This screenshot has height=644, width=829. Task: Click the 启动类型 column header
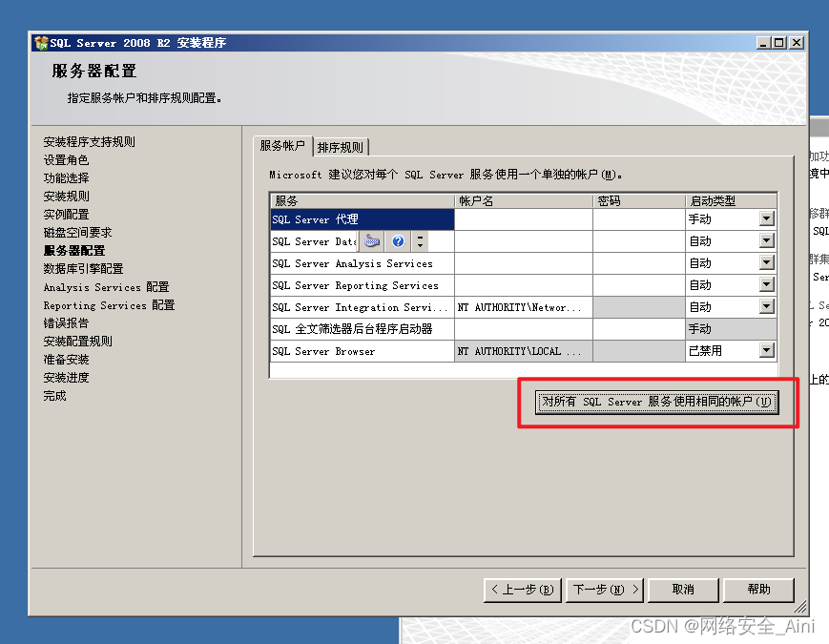731,201
